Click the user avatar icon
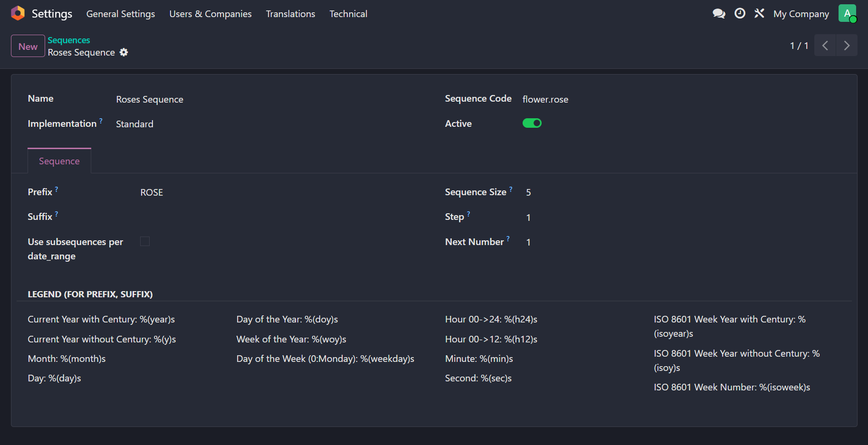 coord(847,13)
